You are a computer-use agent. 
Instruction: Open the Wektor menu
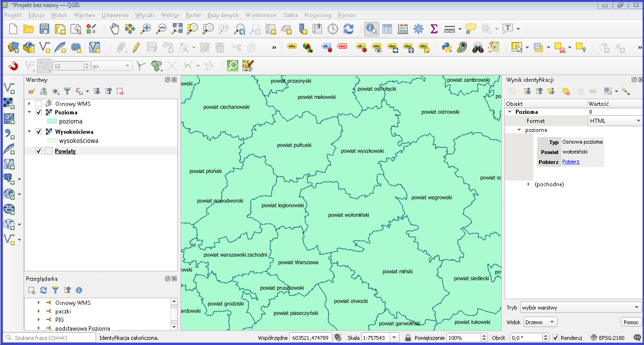pos(170,15)
